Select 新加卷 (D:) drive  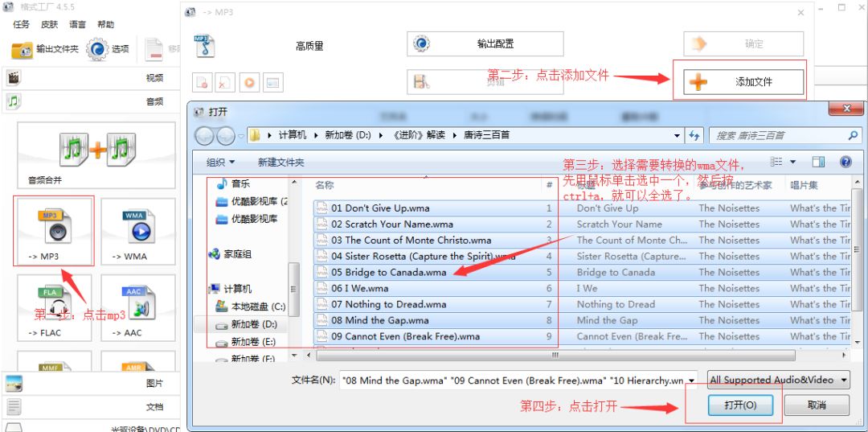pos(247,324)
